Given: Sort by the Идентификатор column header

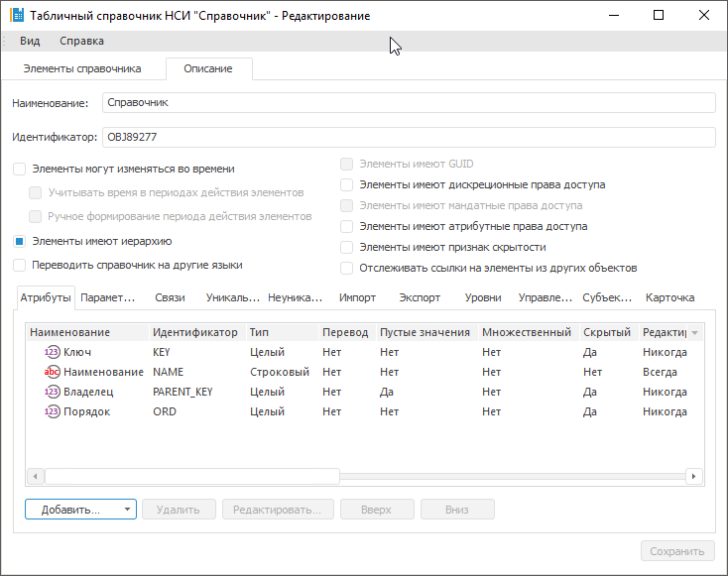Looking at the screenshot, I should click(194, 332).
